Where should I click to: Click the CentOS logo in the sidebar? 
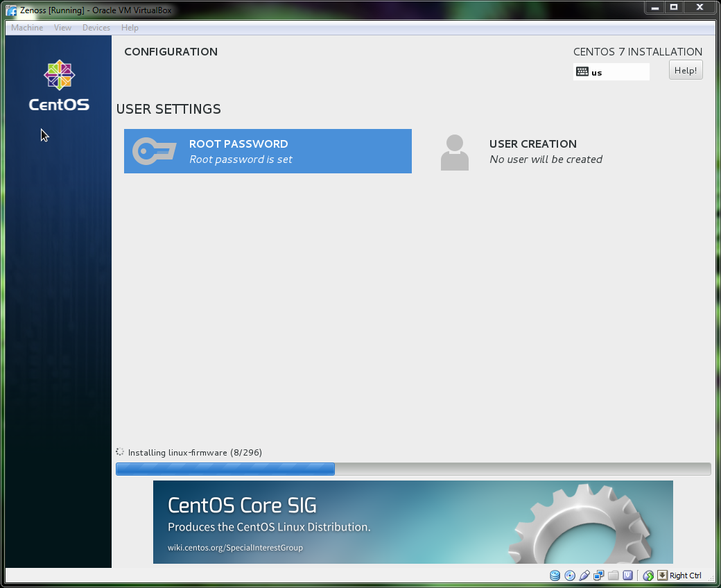(x=59, y=86)
